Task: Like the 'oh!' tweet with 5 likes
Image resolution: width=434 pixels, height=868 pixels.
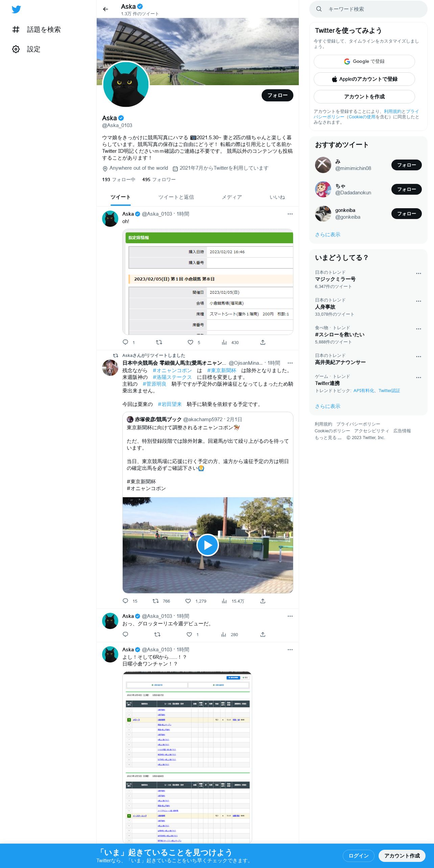Action: click(x=191, y=342)
